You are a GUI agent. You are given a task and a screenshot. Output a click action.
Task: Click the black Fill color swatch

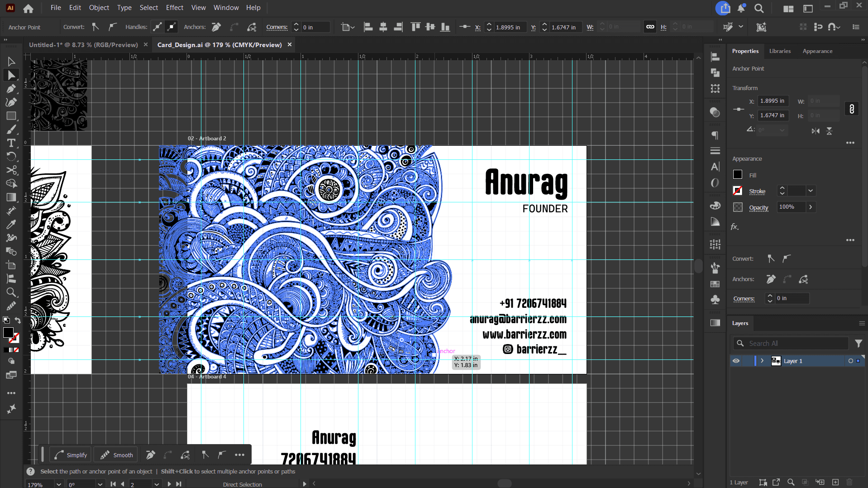738,175
